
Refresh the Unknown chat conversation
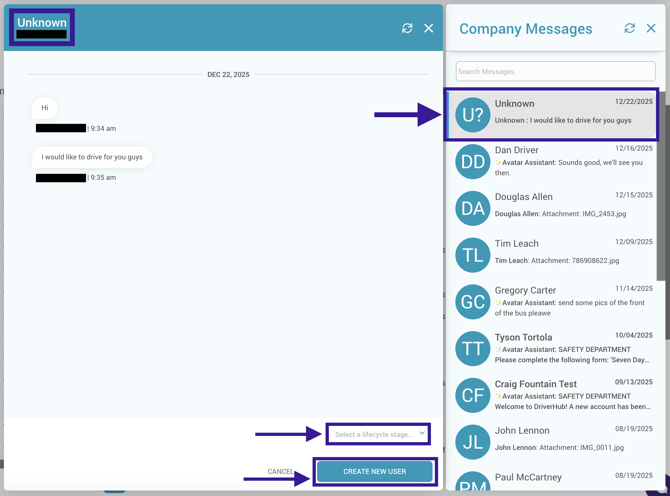407,28
